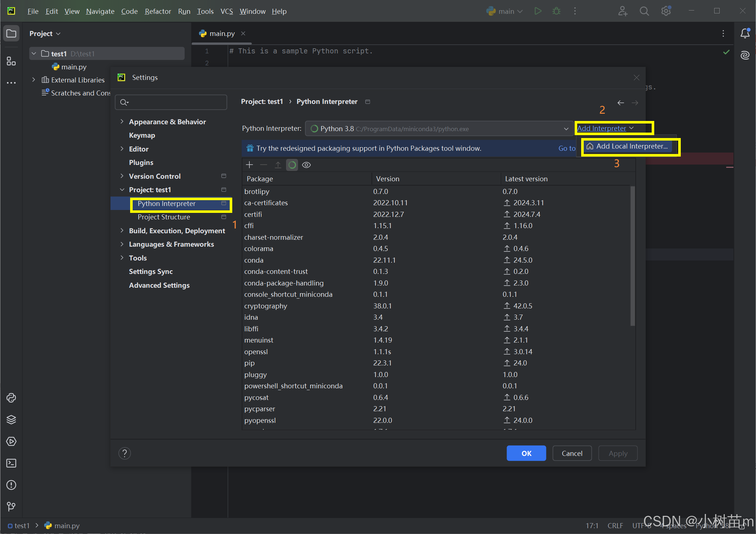The height and width of the screenshot is (534, 756).
Task: Open the Python Packages layers icon
Action: 11,420
